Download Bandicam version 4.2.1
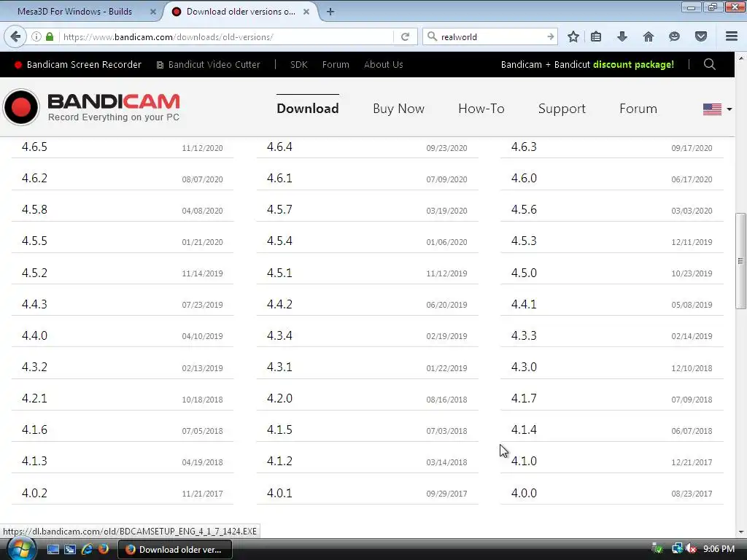Screen dimensions: 747x560 coord(34,399)
